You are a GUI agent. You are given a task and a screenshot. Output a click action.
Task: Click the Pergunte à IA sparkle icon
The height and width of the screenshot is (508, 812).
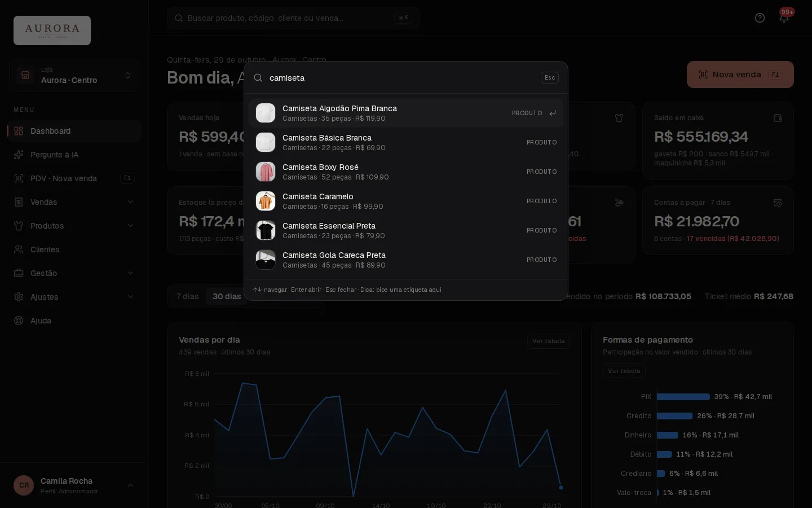19,155
